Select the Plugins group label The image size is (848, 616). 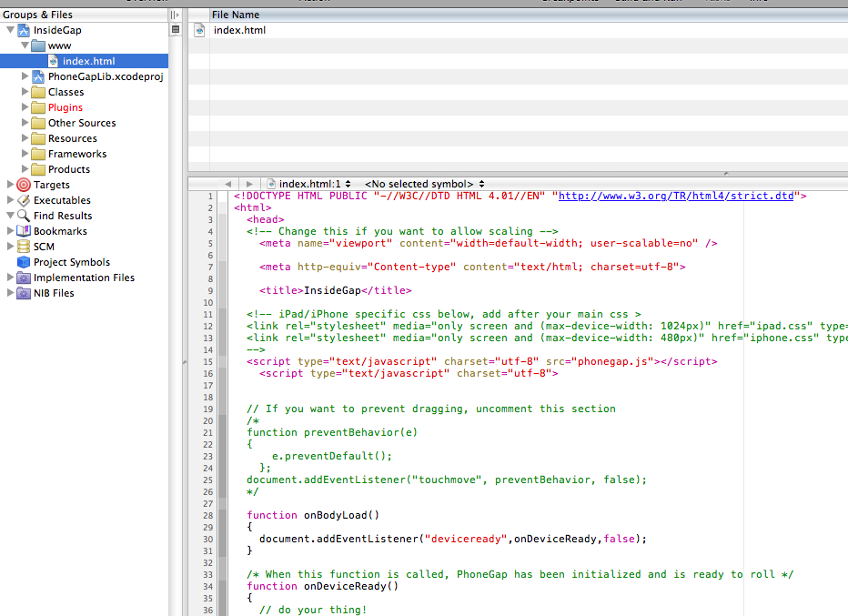(x=66, y=107)
